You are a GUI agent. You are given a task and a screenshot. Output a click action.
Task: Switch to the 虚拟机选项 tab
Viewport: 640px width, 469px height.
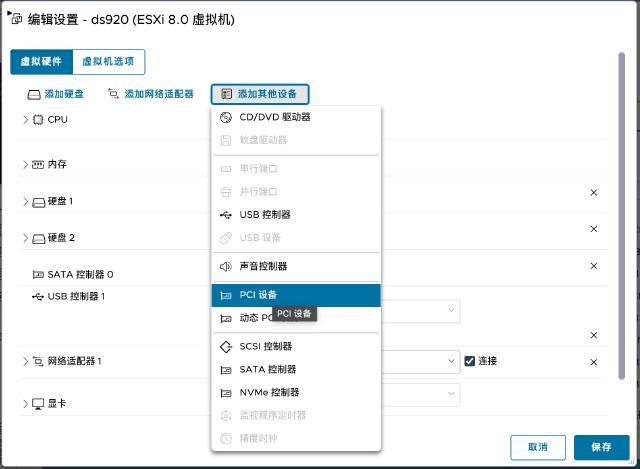click(109, 62)
